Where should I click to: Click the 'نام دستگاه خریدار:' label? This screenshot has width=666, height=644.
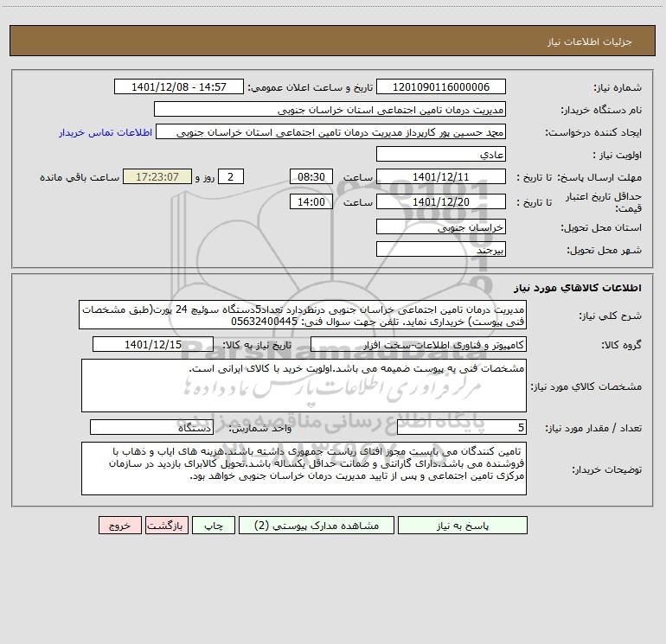[601, 110]
